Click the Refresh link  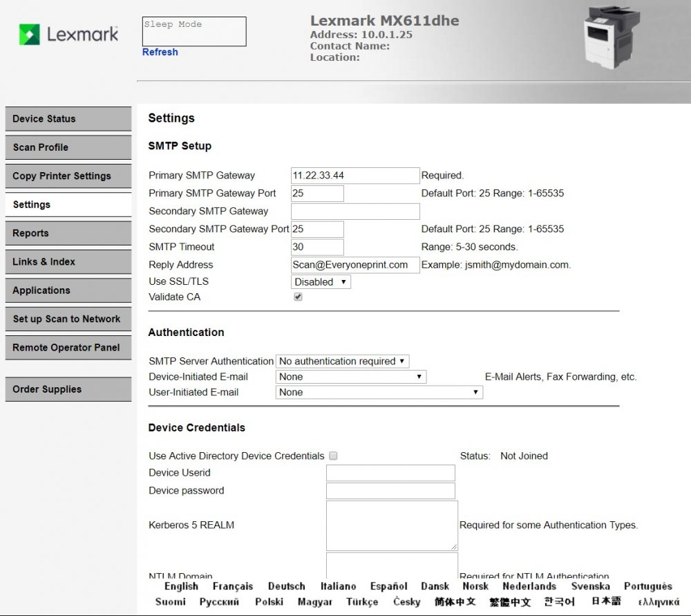coord(160,52)
